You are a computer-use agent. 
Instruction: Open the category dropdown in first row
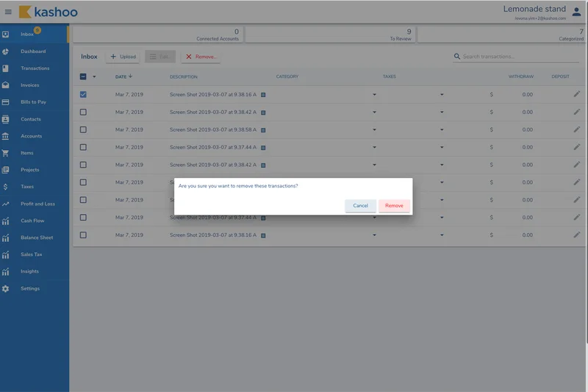pyautogui.click(x=374, y=95)
